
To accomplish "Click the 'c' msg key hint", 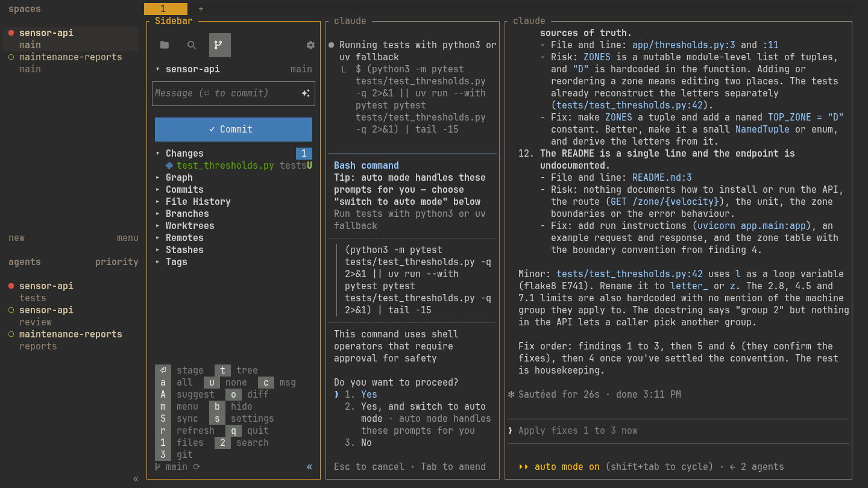I will point(266,383).
